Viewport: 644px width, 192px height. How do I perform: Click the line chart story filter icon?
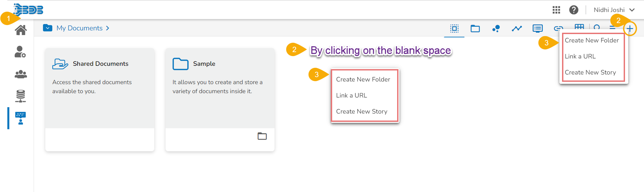pos(517,29)
